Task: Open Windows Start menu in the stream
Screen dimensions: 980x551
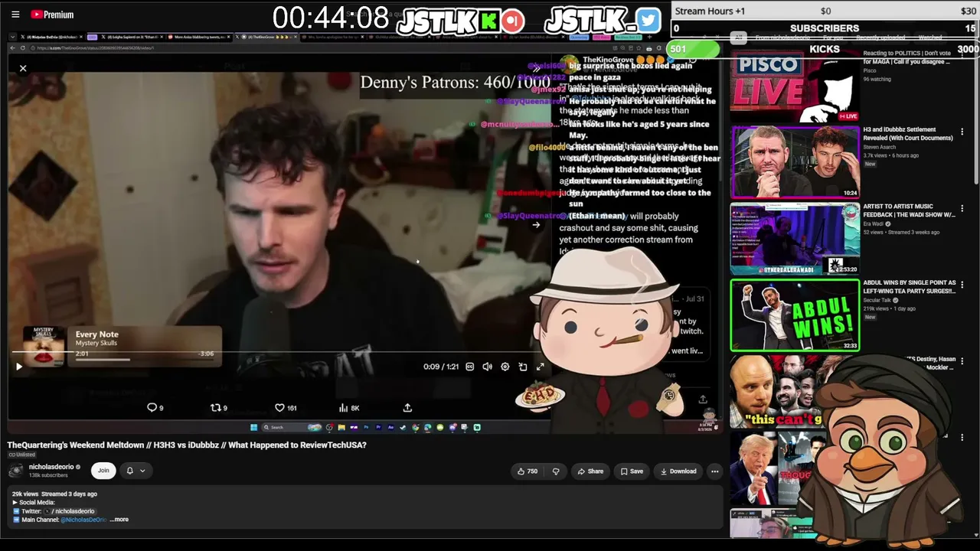Action: (x=253, y=427)
